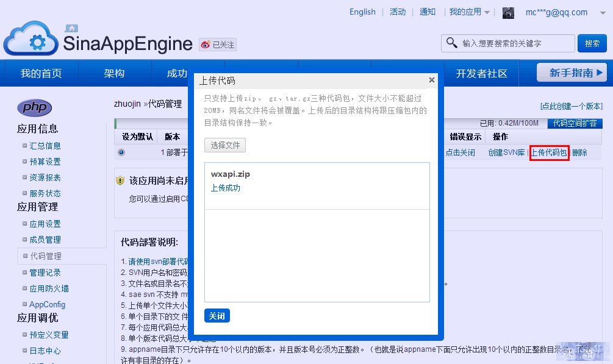The width and height of the screenshot is (613, 364).
Task: Open 资源报表 in the sidebar
Action: pyautogui.click(x=45, y=177)
